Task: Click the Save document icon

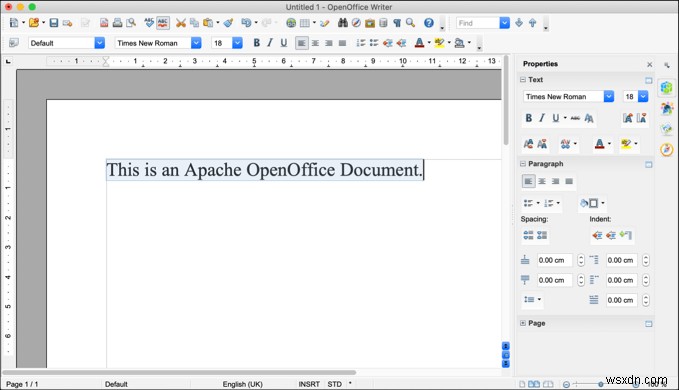Action: tap(54, 23)
